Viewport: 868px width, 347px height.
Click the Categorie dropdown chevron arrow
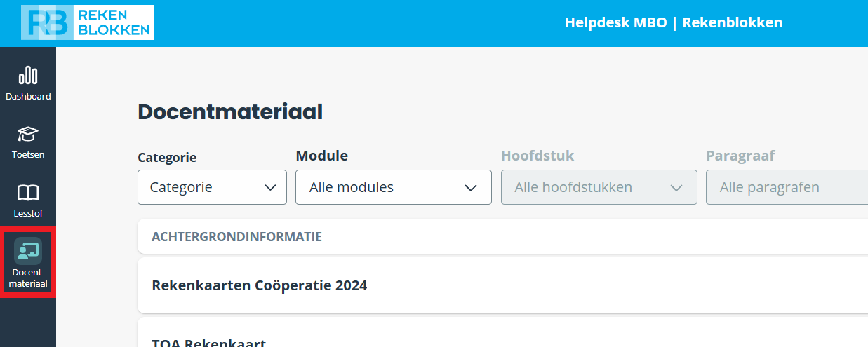tap(270, 187)
